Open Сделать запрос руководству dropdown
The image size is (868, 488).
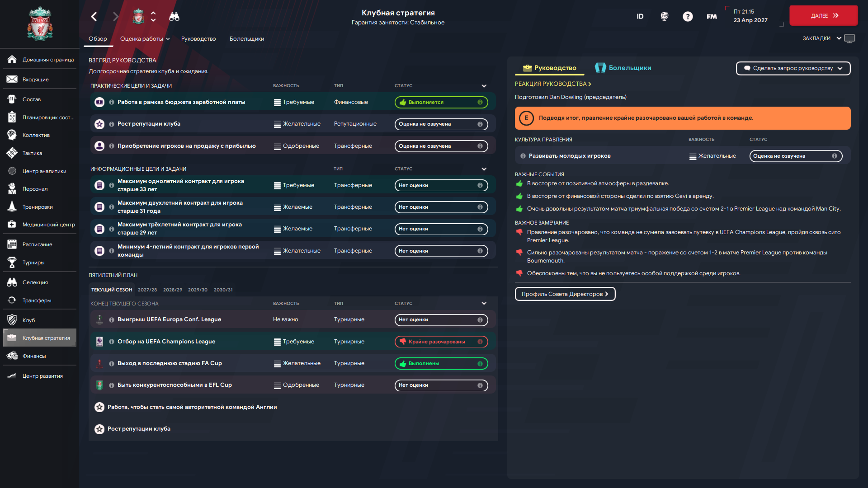tap(793, 68)
